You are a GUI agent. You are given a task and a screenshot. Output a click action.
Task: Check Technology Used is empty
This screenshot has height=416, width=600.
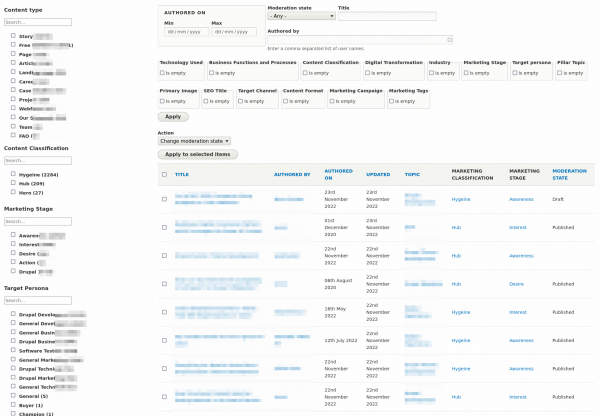click(163, 73)
